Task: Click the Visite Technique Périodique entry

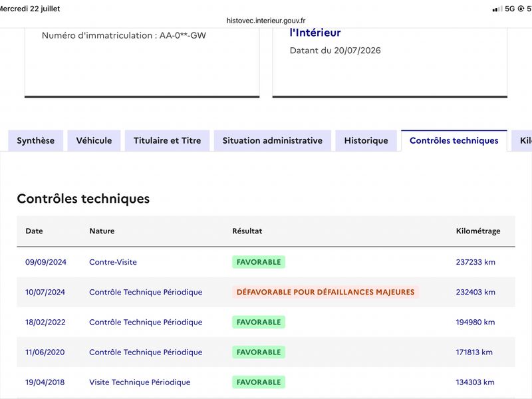Action: 140,382
